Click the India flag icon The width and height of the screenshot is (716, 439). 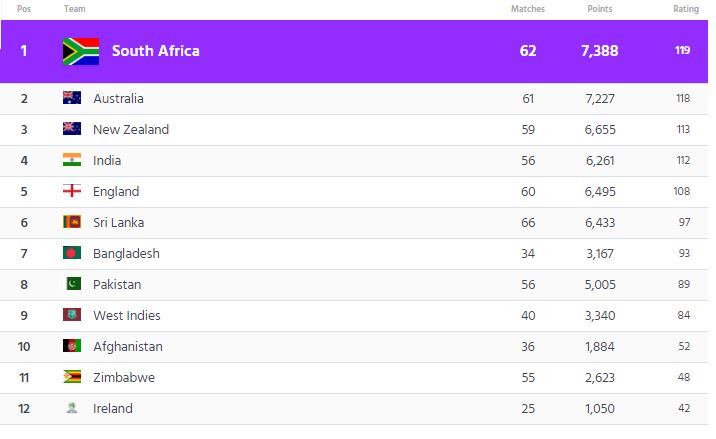click(72, 160)
